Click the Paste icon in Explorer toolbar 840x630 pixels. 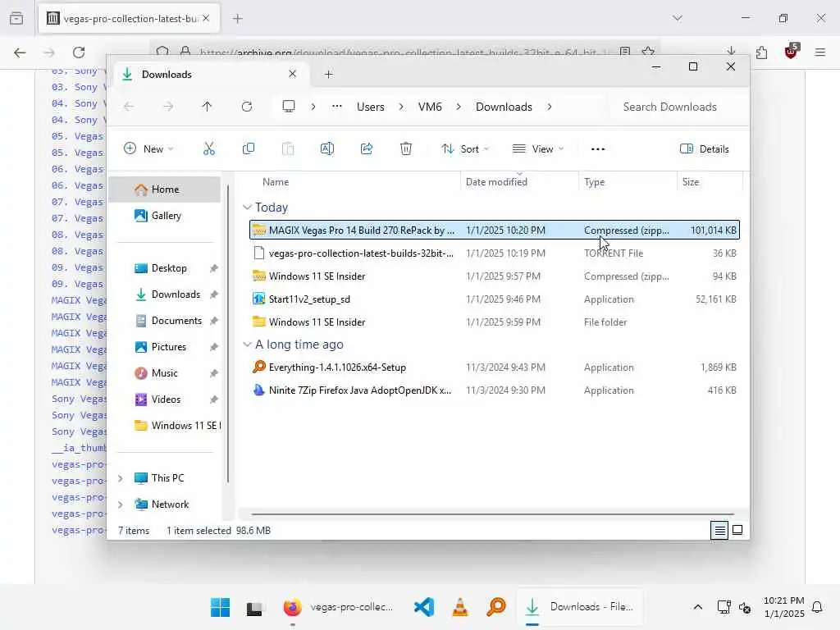click(x=288, y=149)
